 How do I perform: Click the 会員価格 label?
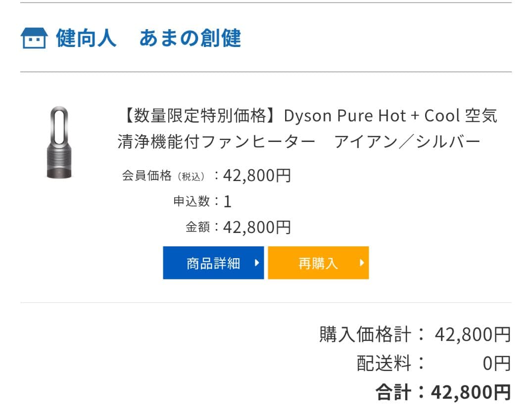pyautogui.click(x=147, y=176)
